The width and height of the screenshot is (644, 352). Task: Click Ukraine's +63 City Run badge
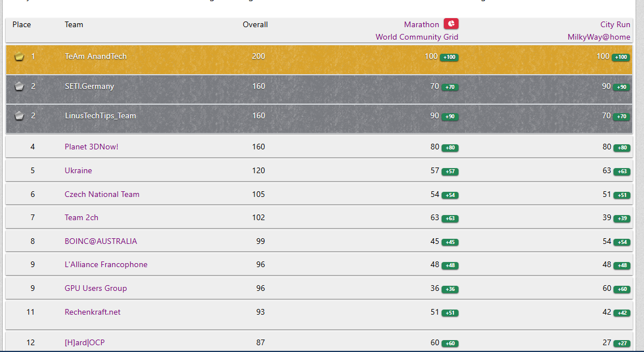[x=622, y=171]
